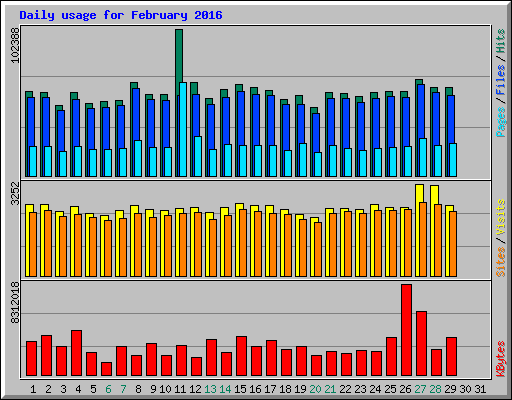This screenshot has height=400, width=512.
Task: Click the day 21 green weekend label
Action: coord(330,389)
